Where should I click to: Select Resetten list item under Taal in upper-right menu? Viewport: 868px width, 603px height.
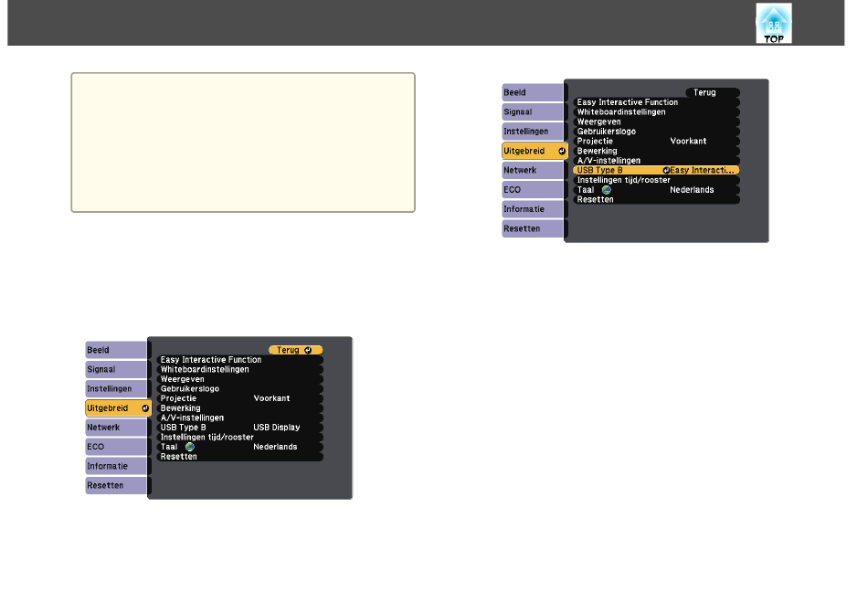(655, 199)
